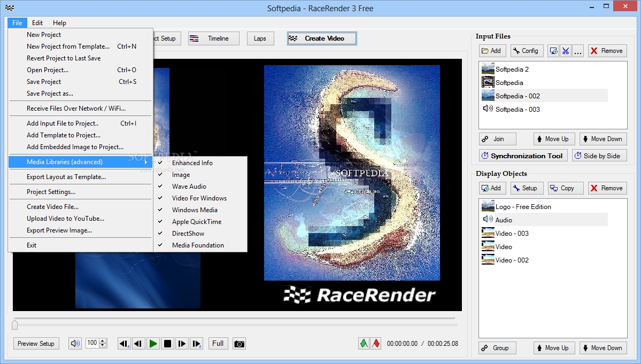Click the preview timeline slider handle
Image resolution: width=641 pixels, height=364 pixels.
tap(15, 324)
